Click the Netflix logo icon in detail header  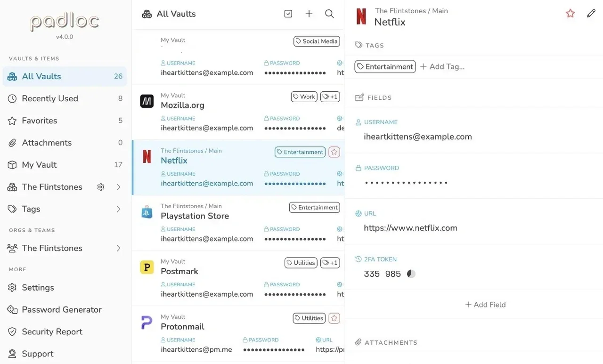click(x=361, y=16)
